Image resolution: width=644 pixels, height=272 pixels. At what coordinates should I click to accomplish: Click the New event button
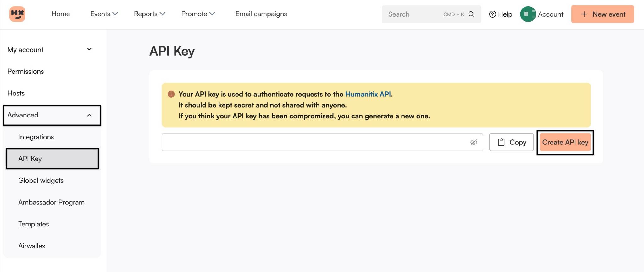(x=602, y=14)
